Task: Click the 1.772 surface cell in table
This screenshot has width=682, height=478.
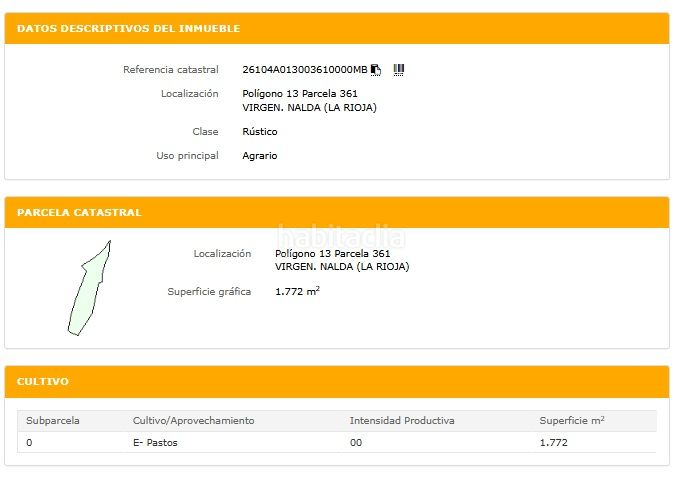Action: coord(553,443)
